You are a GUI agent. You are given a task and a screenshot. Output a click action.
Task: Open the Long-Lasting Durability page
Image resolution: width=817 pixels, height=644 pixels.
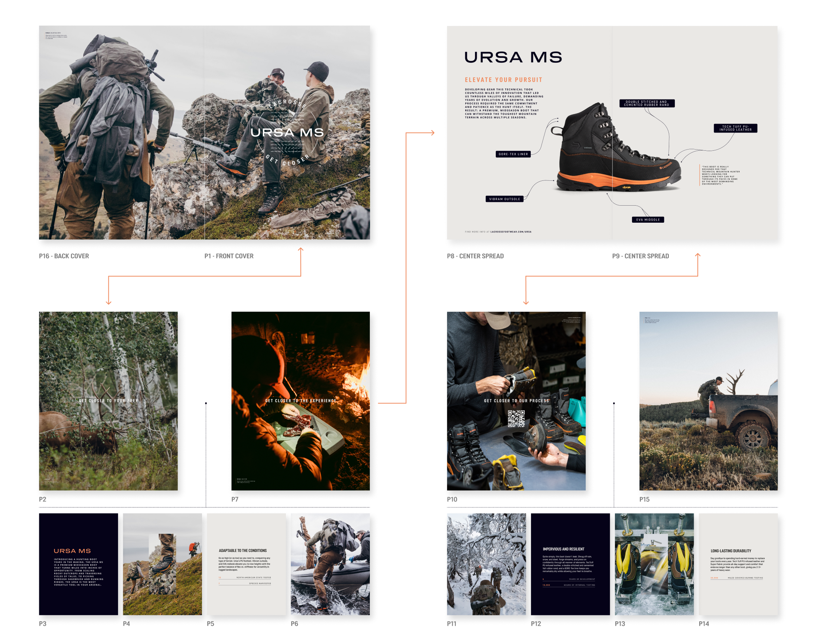pyautogui.click(x=738, y=565)
